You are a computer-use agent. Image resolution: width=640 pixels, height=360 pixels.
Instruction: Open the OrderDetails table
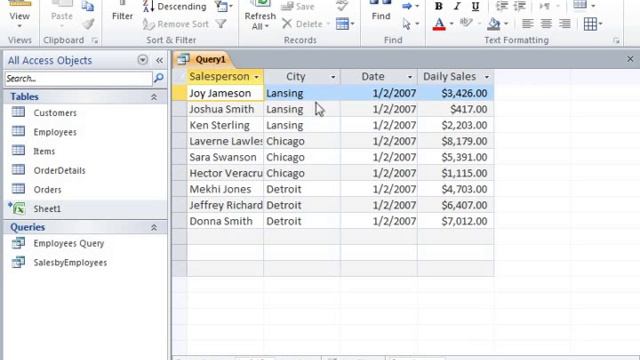59,171
